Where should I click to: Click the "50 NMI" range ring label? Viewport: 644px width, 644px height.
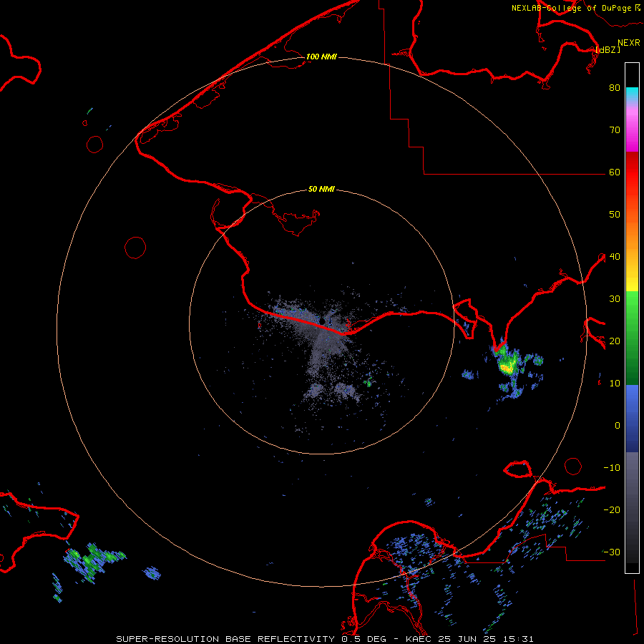321,190
